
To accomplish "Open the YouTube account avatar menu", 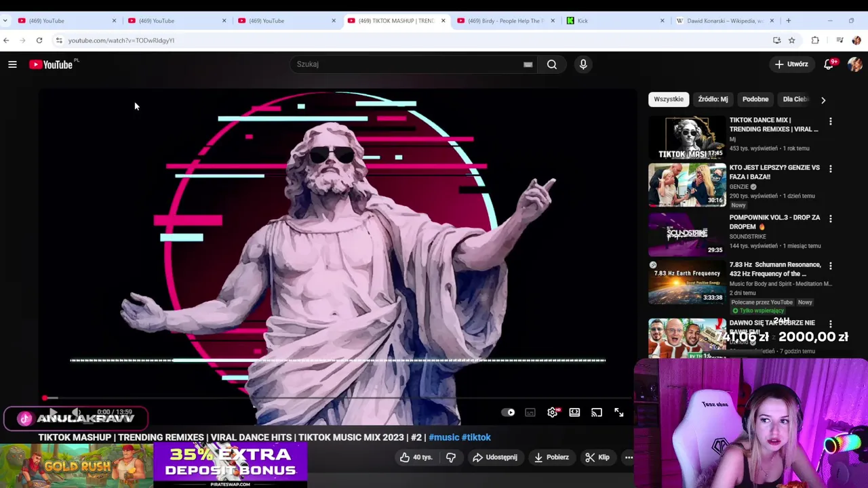I will click(854, 64).
